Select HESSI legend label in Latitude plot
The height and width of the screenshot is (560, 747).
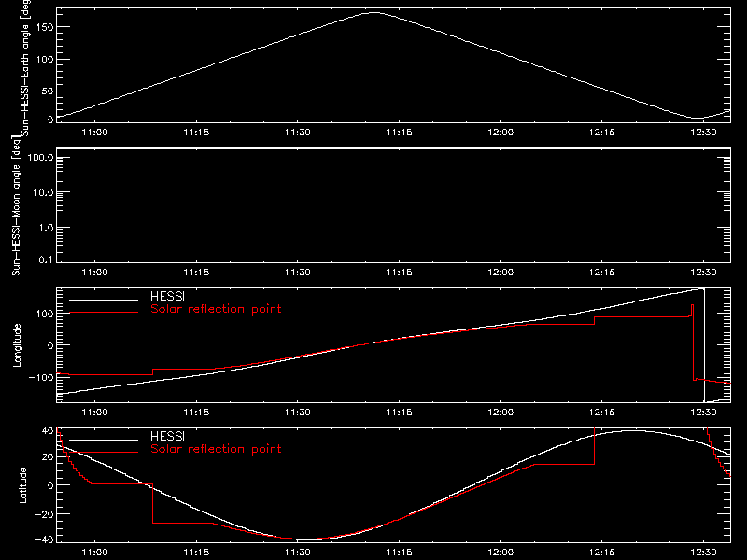tap(167, 436)
